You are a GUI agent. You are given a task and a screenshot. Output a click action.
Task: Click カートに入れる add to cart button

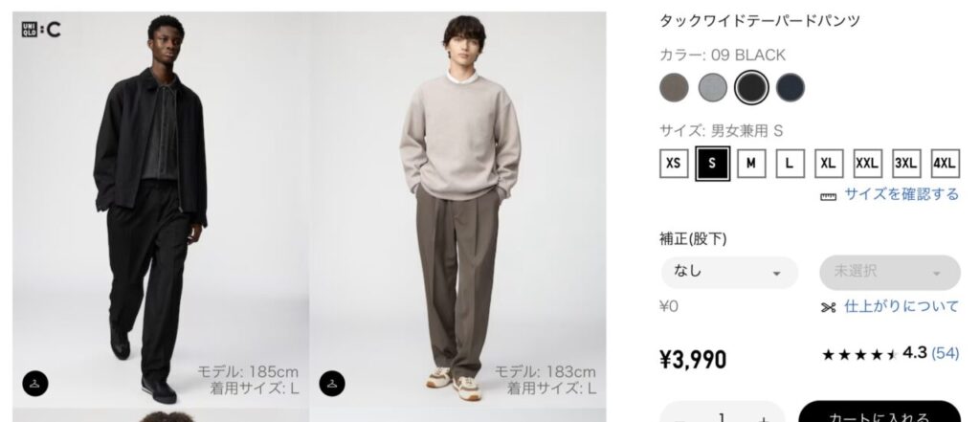tap(880, 412)
